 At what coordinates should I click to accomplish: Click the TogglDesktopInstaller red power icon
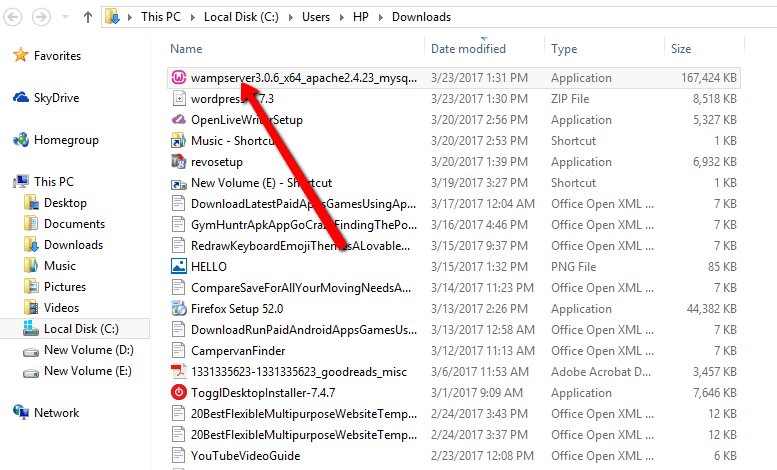[x=178, y=392]
